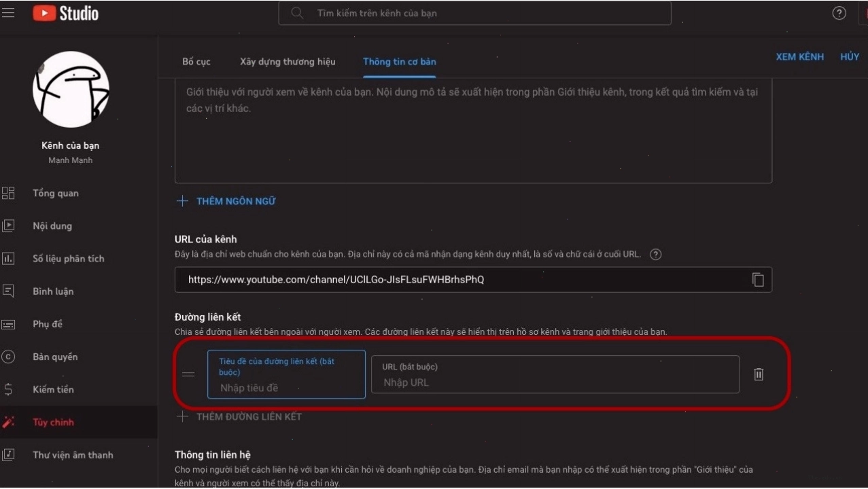Click the Số liệu phân tích chart icon
The width and height of the screenshot is (868, 489).
coord(8,258)
